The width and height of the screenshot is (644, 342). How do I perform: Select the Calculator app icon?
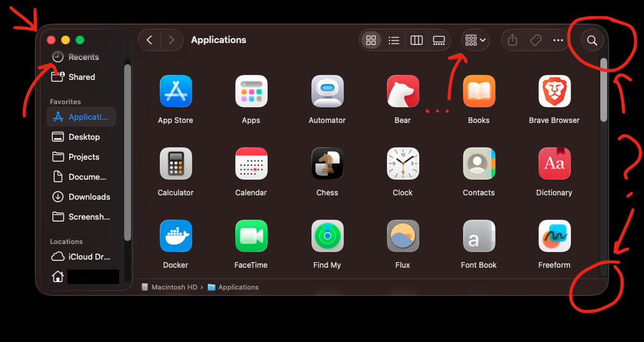point(176,164)
